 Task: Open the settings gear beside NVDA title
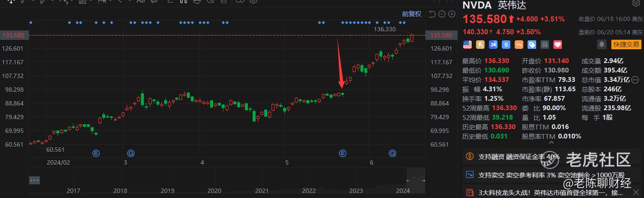pos(636,3)
